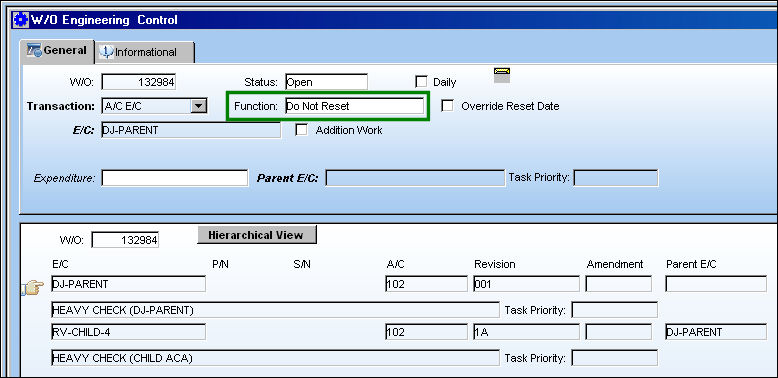Click the Amendment cell in DJ-PARENT row
The height and width of the screenshot is (378, 778).
(619, 284)
